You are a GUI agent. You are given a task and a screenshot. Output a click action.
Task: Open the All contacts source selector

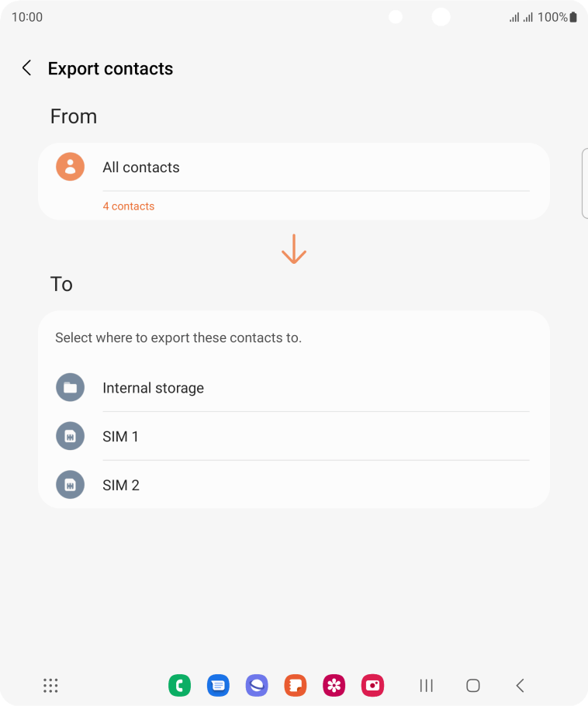293,167
